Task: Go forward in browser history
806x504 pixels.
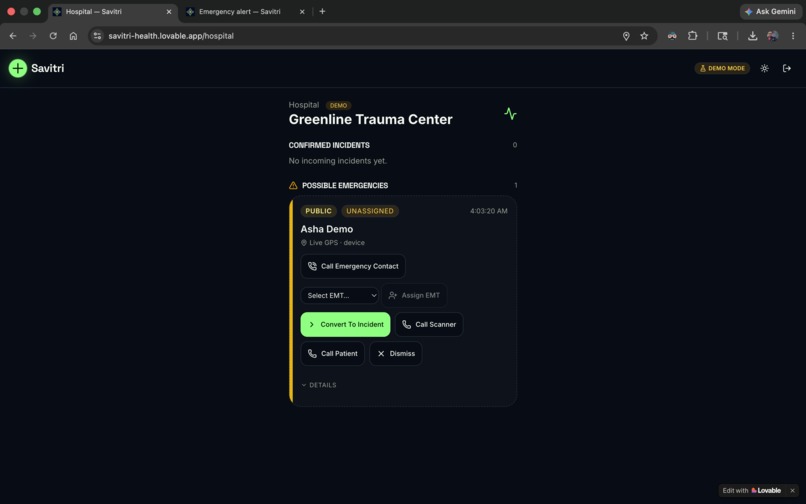Action: click(33, 36)
